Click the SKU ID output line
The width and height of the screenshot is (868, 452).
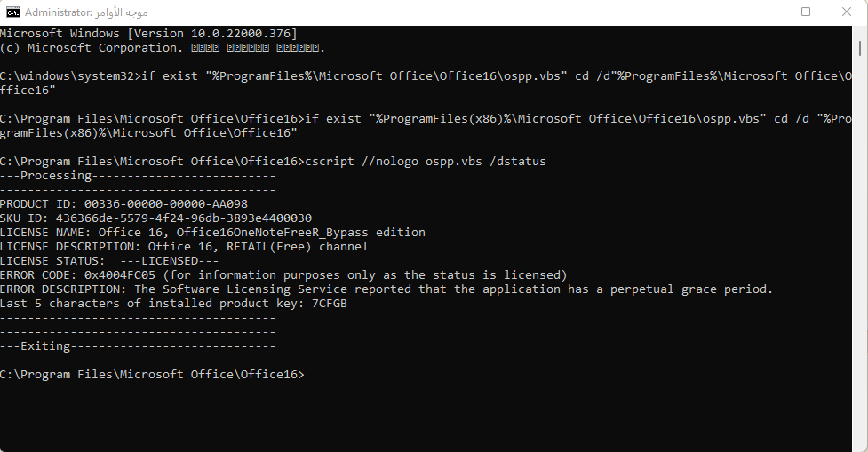click(155, 218)
